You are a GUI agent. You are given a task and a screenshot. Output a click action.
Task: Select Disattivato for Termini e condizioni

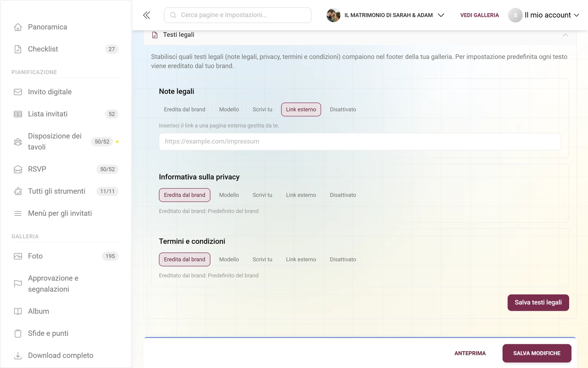pos(343,260)
